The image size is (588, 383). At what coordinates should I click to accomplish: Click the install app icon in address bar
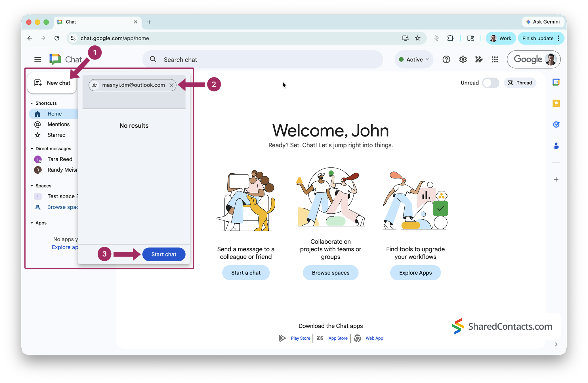point(405,38)
